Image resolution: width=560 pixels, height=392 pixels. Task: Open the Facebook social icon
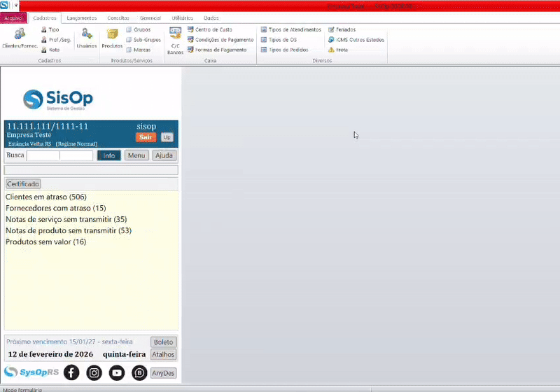(71, 372)
